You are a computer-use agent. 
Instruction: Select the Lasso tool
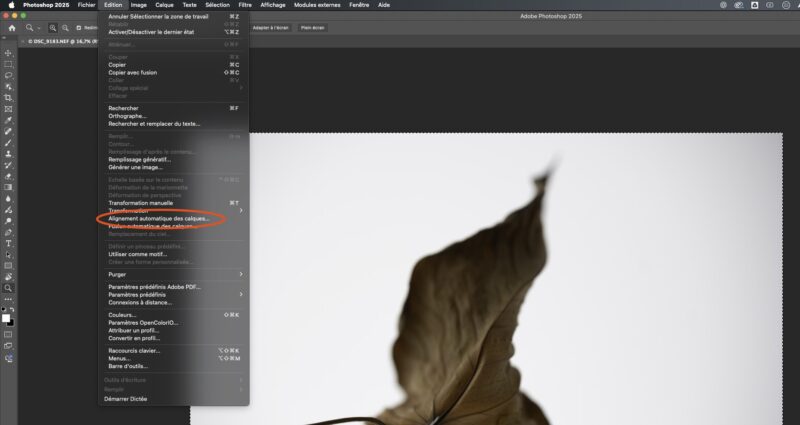click(8, 76)
